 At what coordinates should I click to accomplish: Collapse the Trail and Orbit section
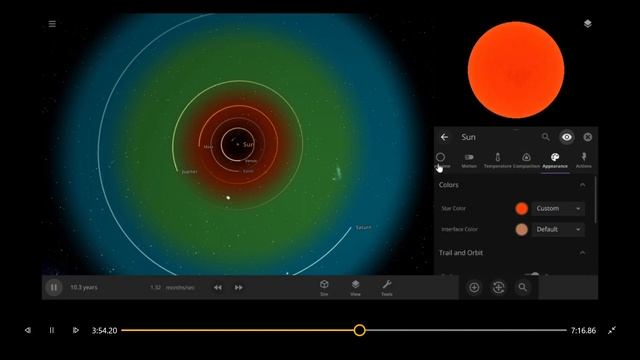[x=582, y=253]
